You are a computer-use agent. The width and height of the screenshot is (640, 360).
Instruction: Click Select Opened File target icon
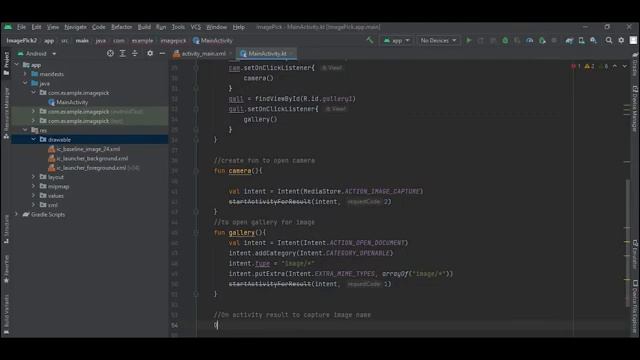point(110,53)
